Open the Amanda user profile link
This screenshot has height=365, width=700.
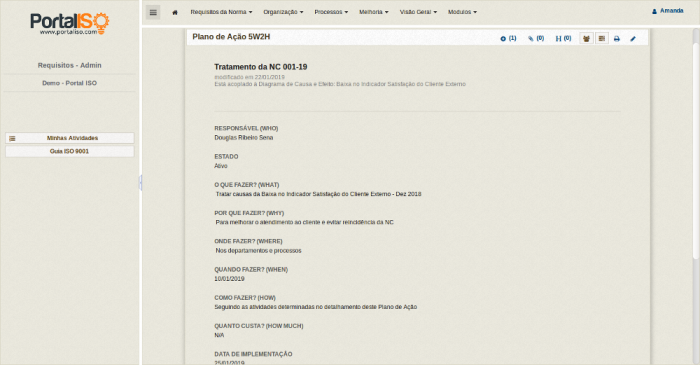point(667,11)
